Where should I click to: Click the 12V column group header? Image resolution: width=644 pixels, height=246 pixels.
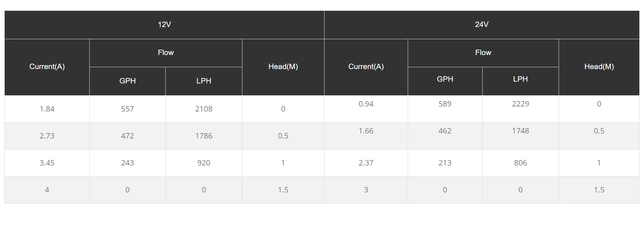164,24
